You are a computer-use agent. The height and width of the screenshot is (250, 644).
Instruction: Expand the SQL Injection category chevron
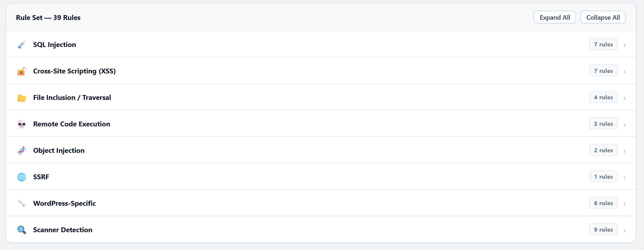625,45
